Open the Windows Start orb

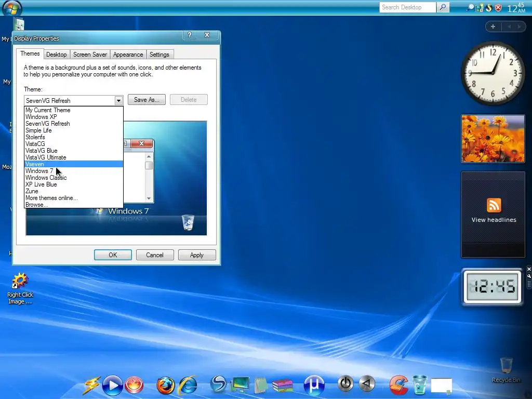coord(12,7)
